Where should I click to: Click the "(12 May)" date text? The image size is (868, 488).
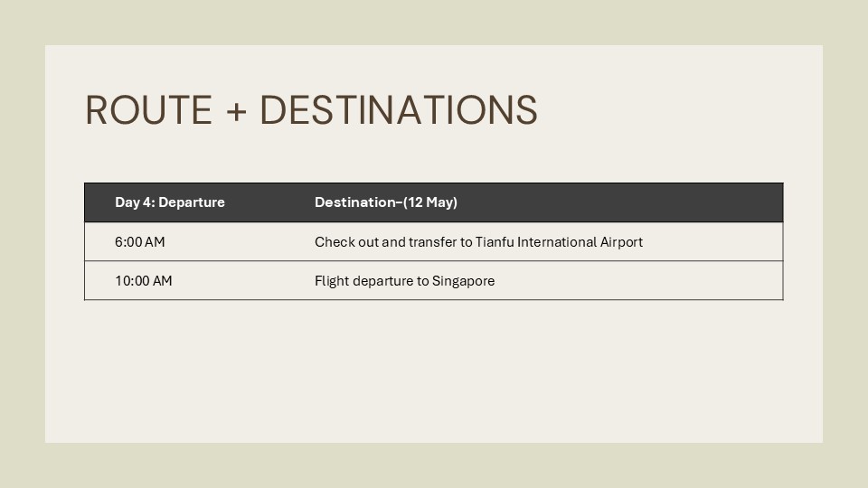(x=430, y=202)
